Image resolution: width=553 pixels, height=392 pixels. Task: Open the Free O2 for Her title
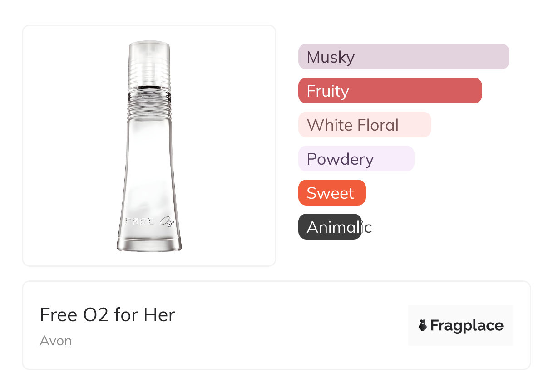[x=108, y=315]
